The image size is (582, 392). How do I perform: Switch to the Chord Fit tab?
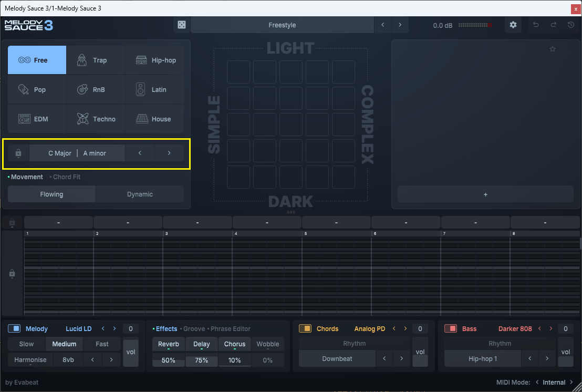click(x=66, y=177)
